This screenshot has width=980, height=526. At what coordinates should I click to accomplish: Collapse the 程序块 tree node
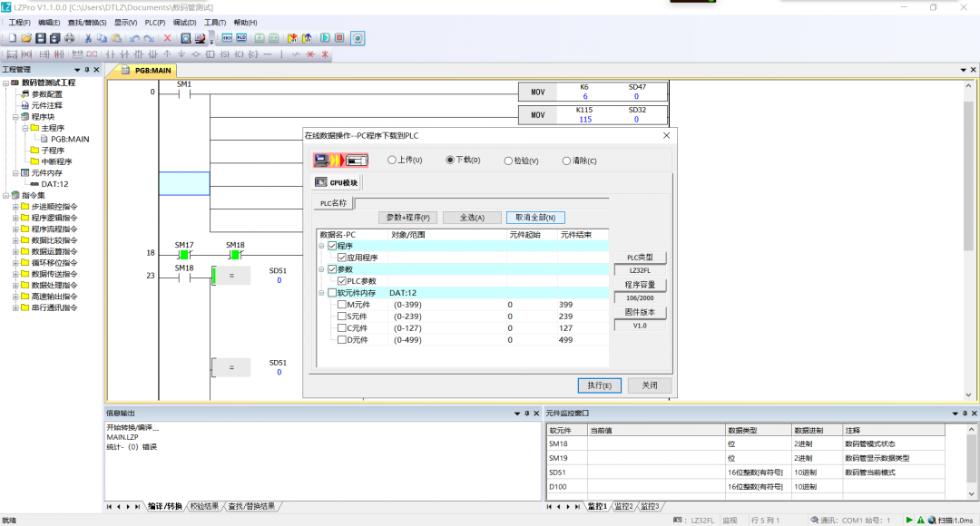click(x=15, y=117)
